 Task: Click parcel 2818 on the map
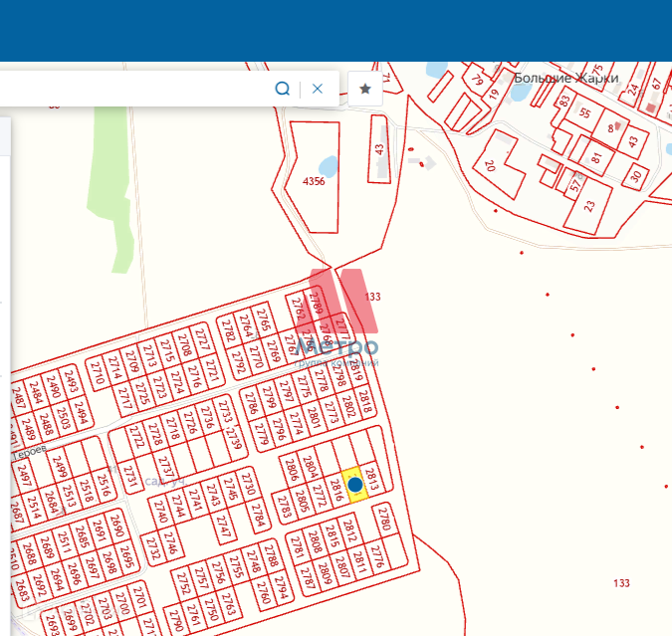[364, 401]
